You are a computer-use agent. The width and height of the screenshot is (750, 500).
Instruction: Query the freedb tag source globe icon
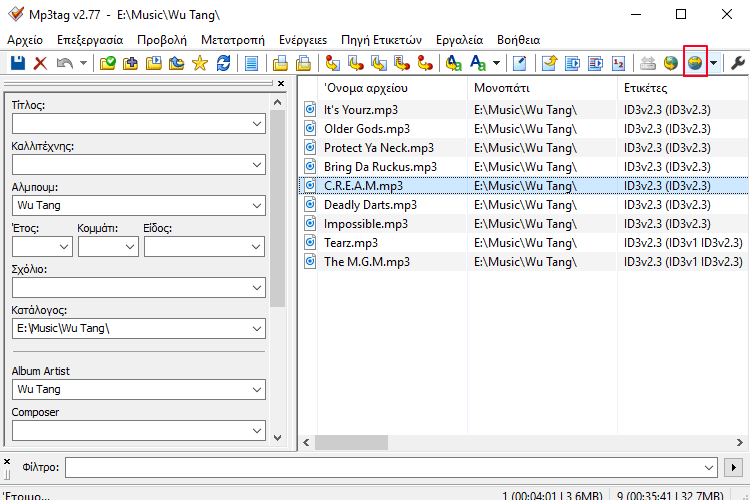[671, 63]
